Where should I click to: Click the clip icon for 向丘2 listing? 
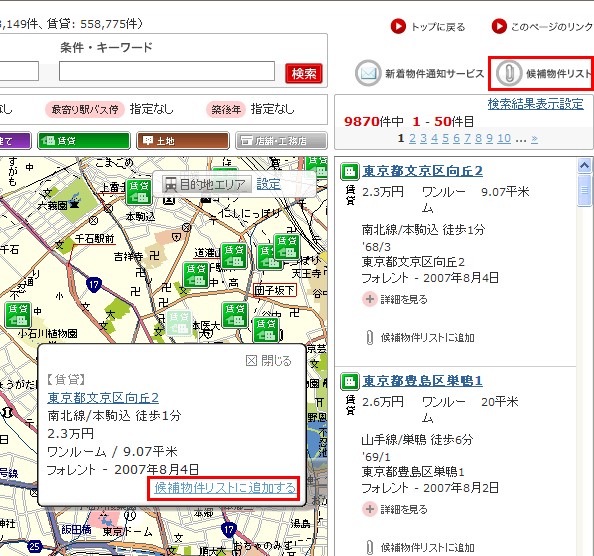(370, 337)
